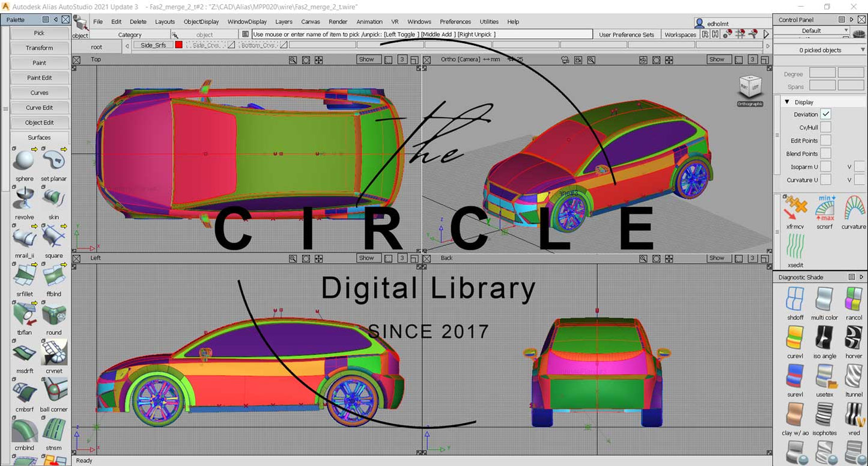Click the revolve surface tool icon
The width and height of the screenshot is (868, 466).
pyautogui.click(x=25, y=199)
